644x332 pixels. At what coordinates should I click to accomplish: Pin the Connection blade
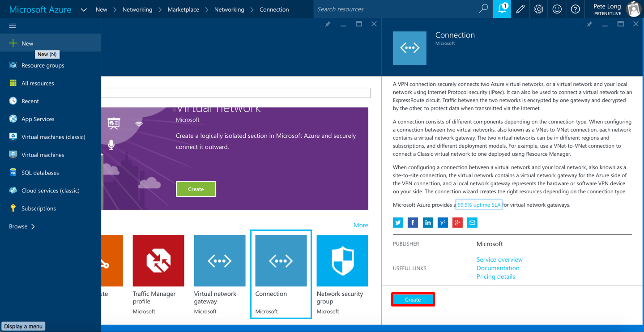tap(589, 24)
